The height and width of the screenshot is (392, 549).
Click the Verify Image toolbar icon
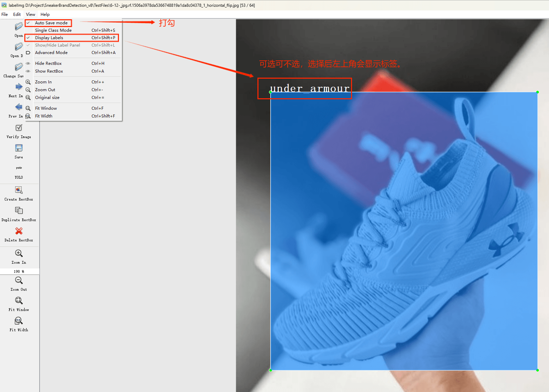point(19,128)
